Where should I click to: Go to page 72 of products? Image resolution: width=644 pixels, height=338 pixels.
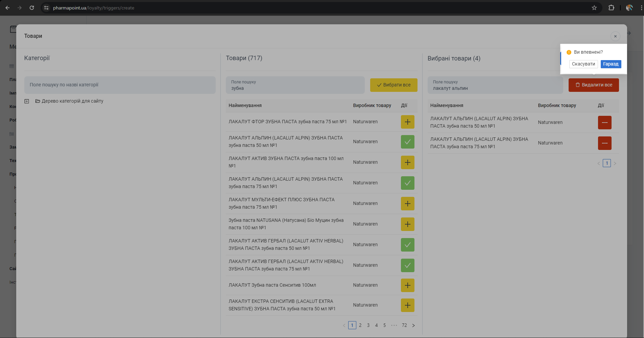point(404,326)
